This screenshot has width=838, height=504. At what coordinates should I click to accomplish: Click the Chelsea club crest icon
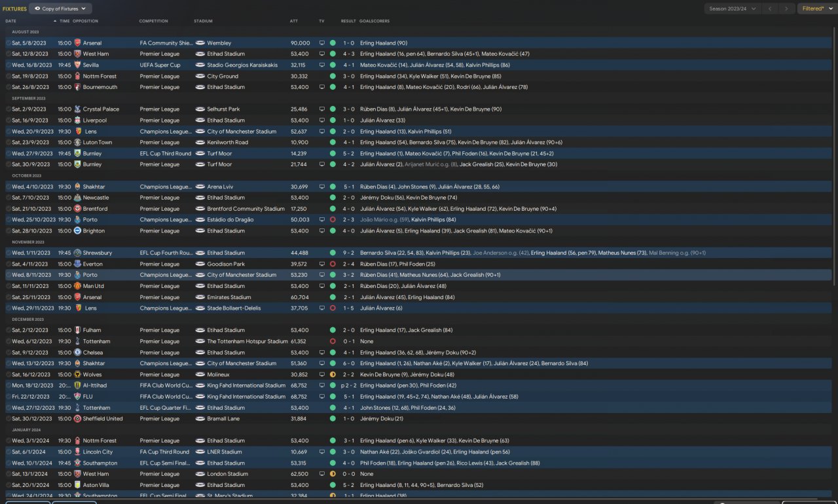[x=77, y=353]
